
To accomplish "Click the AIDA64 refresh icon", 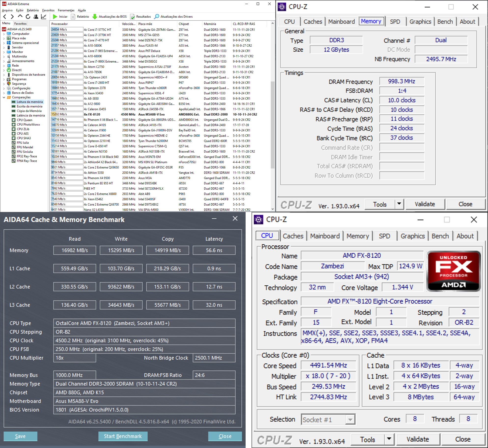I will pos(28,17).
